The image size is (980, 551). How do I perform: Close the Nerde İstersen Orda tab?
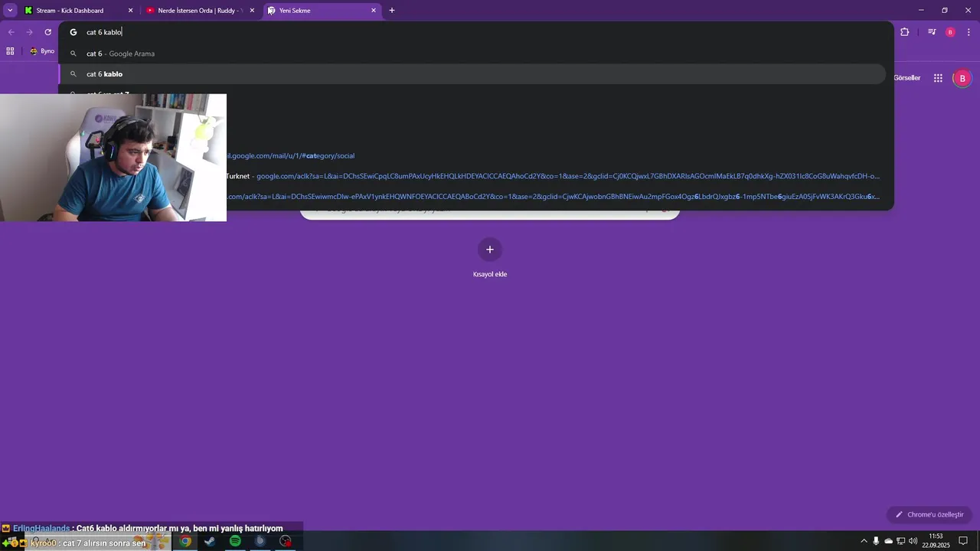coord(252,11)
